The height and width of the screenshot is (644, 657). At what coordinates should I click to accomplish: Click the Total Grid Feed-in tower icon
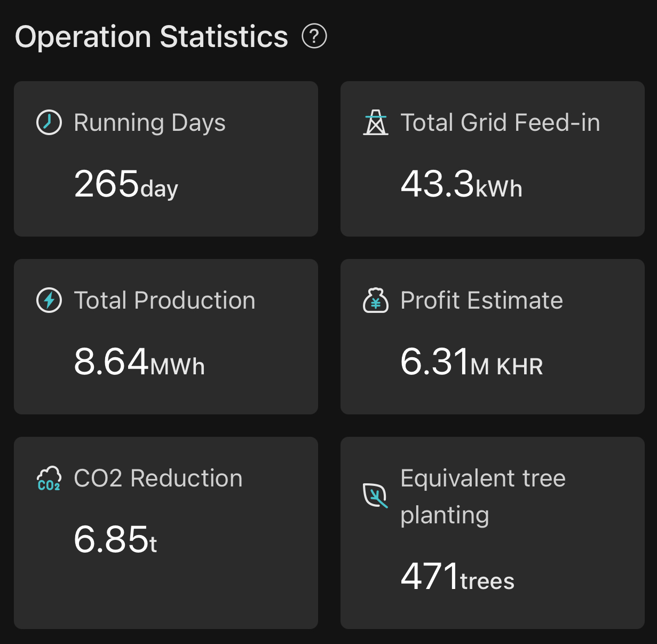(x=376, y=122)
